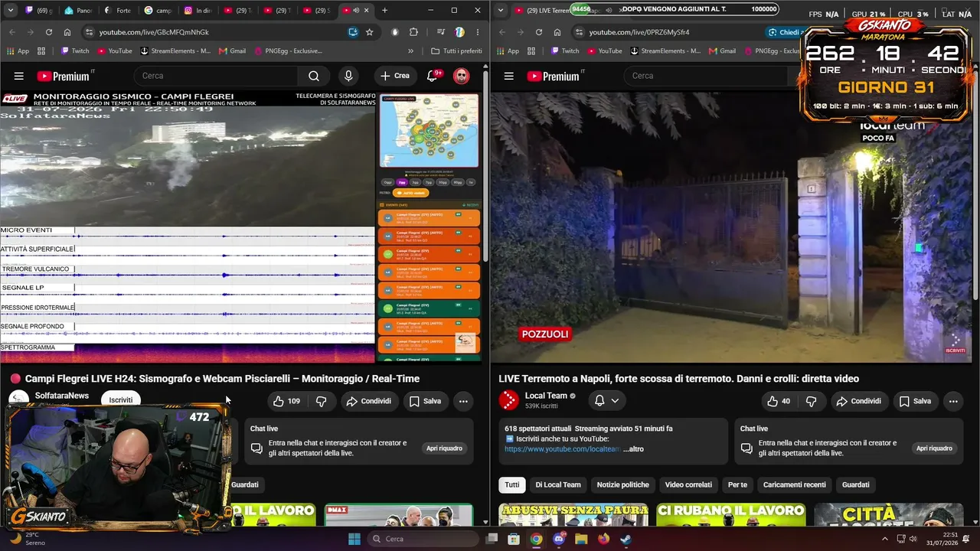Open the YouTube bookmark in right browser

tap(603, 51)
